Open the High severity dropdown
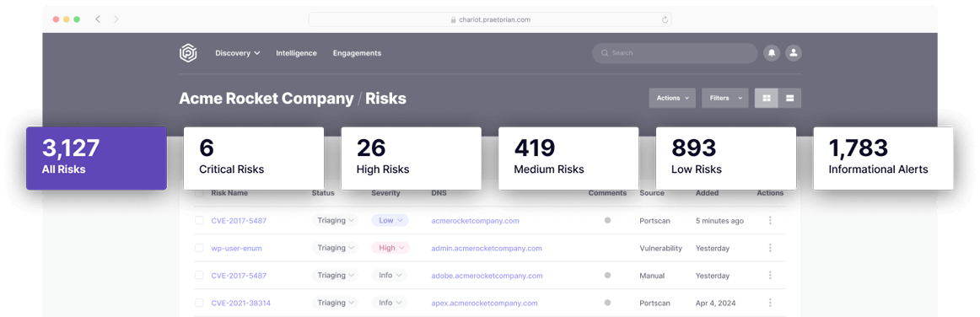Image resolution: width=980 pixels, height=317 pixels. click(390, 248)
